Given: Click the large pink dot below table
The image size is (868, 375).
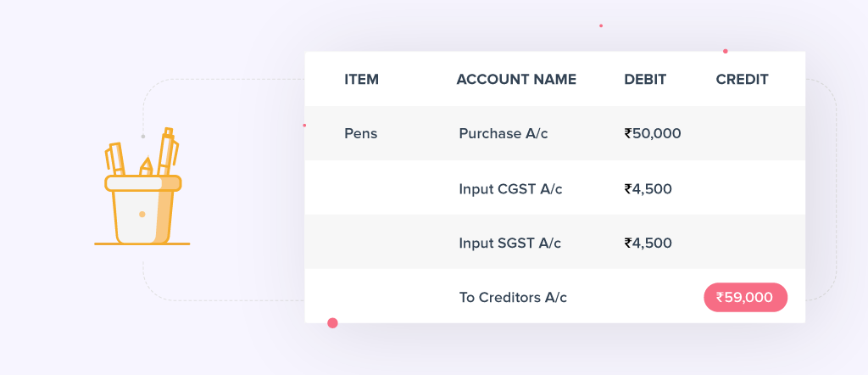Looking at the screenshot, I should 332,322.
